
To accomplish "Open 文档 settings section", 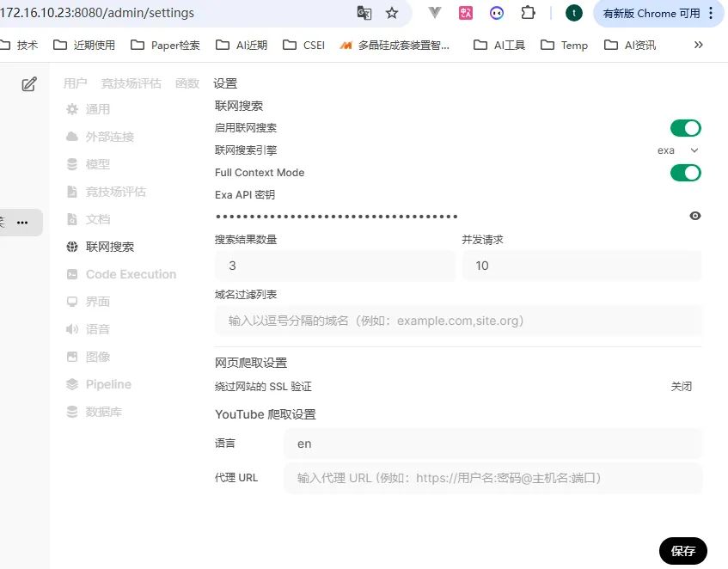I will [89, 219].
